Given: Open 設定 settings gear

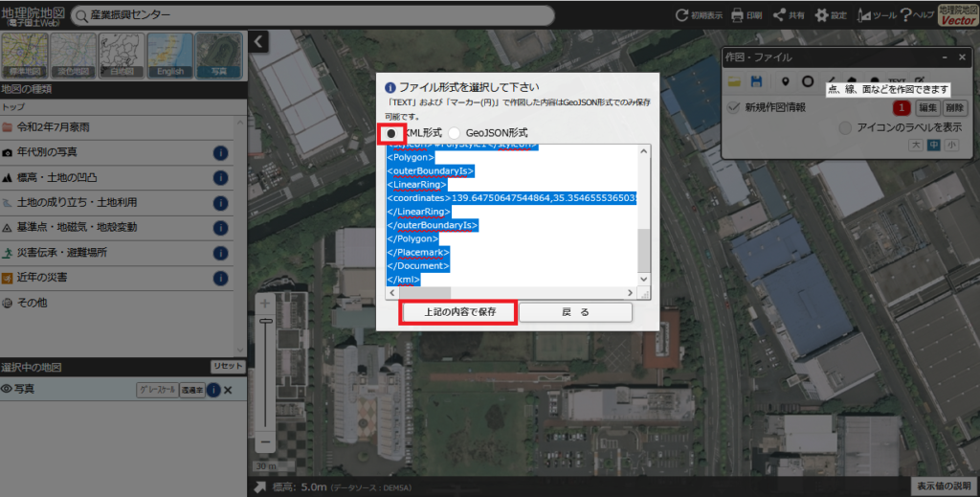Looking at the screenshot, I should click(x=831, y=15).
